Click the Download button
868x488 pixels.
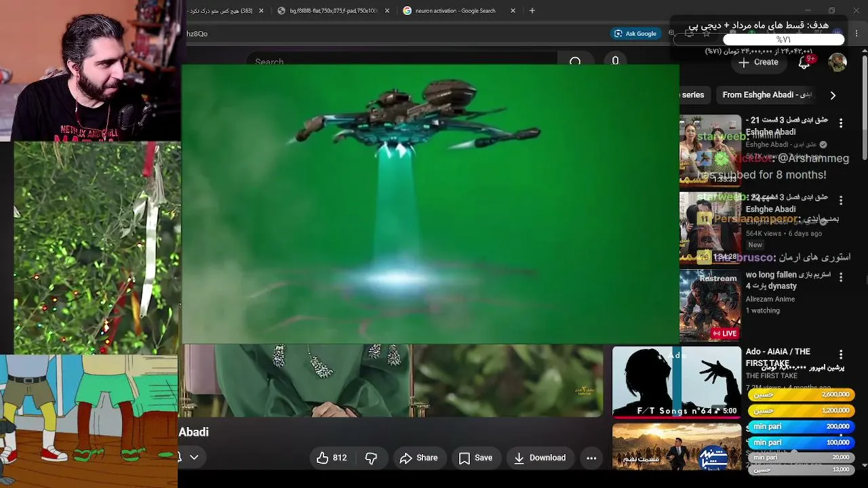(540, 458)
